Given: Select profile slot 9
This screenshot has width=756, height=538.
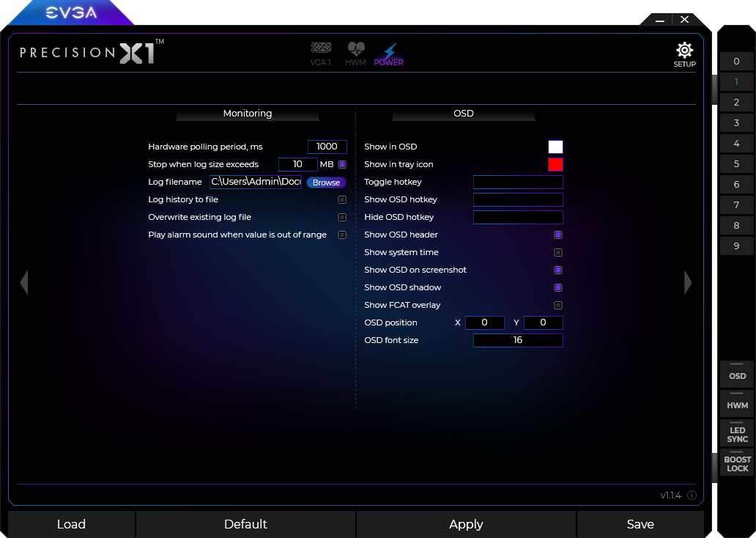Looking at the screenshot, I should point(736,246).
